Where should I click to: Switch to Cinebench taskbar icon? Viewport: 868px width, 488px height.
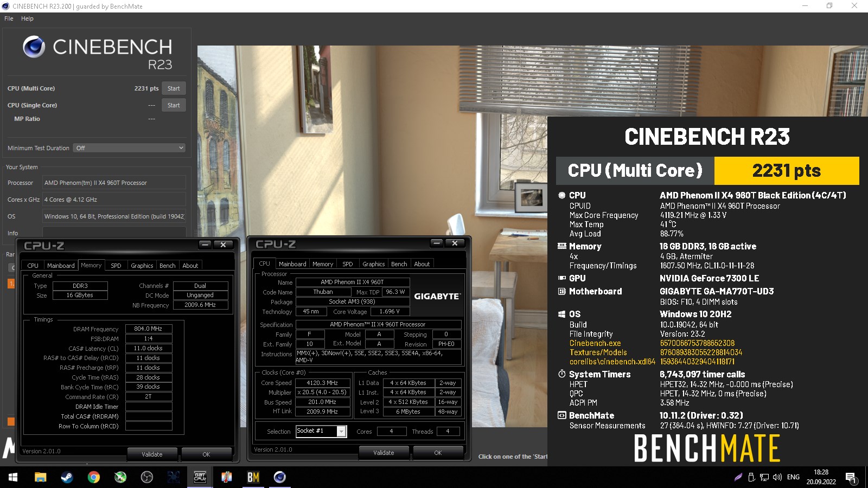280,477
